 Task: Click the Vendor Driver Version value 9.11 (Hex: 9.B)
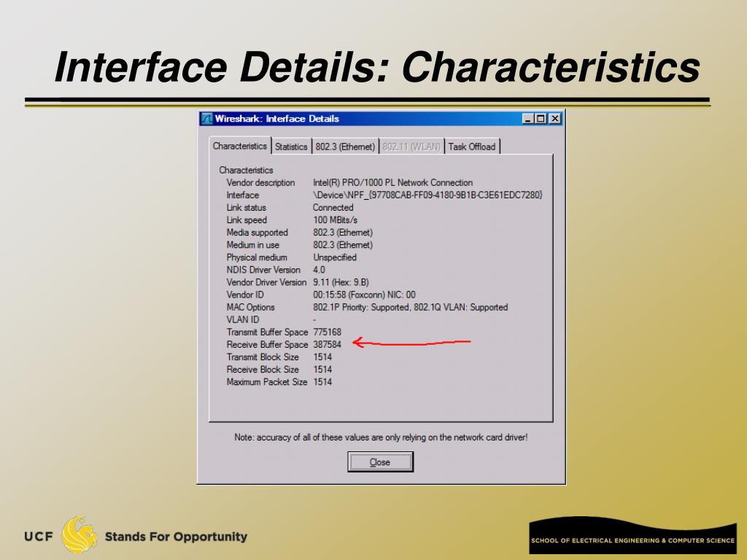(341, 282)
